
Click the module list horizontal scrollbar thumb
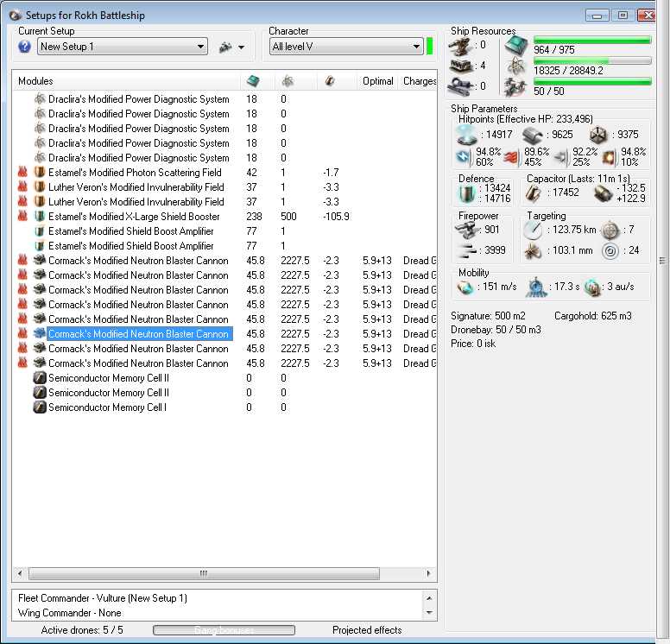point(204,573)
